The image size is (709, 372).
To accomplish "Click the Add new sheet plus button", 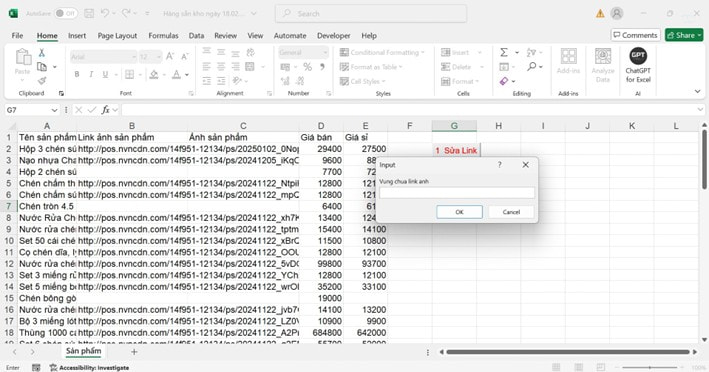I will pos(134,351).
